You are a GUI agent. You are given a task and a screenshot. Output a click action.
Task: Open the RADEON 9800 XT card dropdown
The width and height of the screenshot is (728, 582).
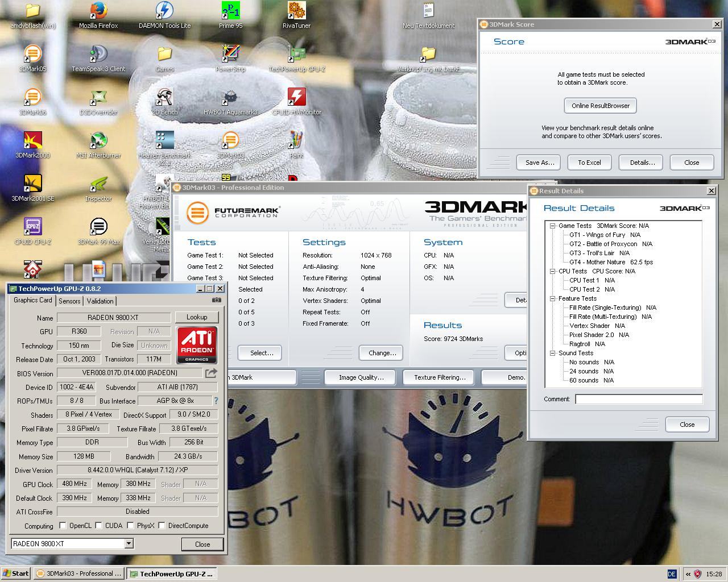point(129,544)
